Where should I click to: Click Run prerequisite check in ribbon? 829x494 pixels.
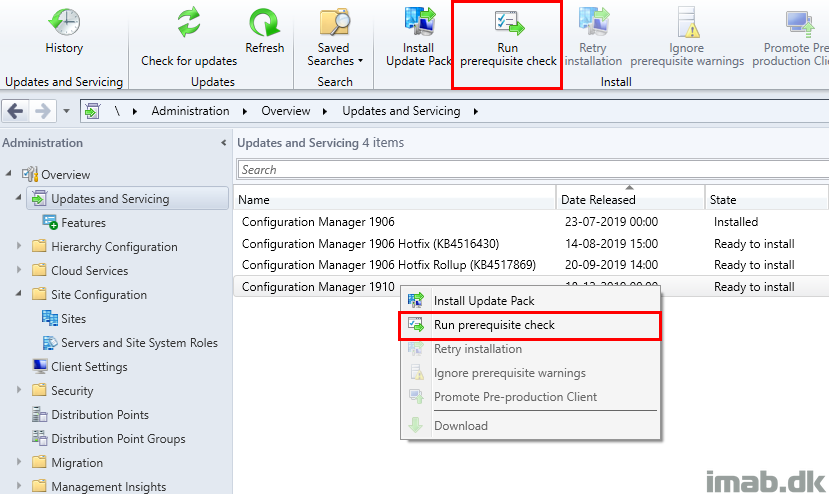coord(508,37)
